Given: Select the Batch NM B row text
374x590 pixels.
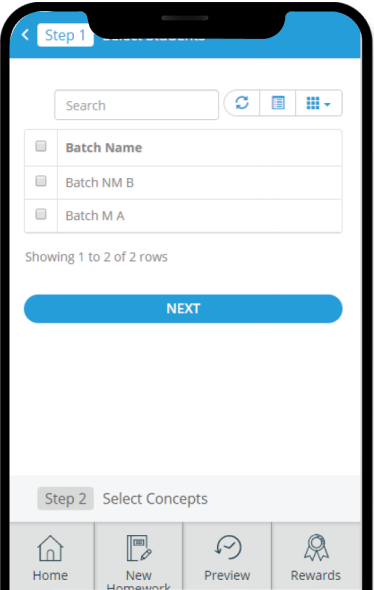Looking at the screenshot, I should click(100, 182).
